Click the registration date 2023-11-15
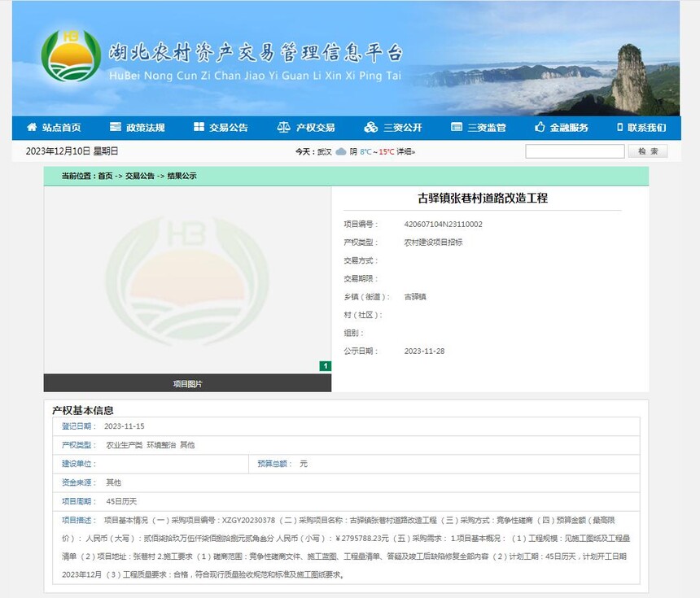Viewport: 700px width, 598px height. point(124,426)
